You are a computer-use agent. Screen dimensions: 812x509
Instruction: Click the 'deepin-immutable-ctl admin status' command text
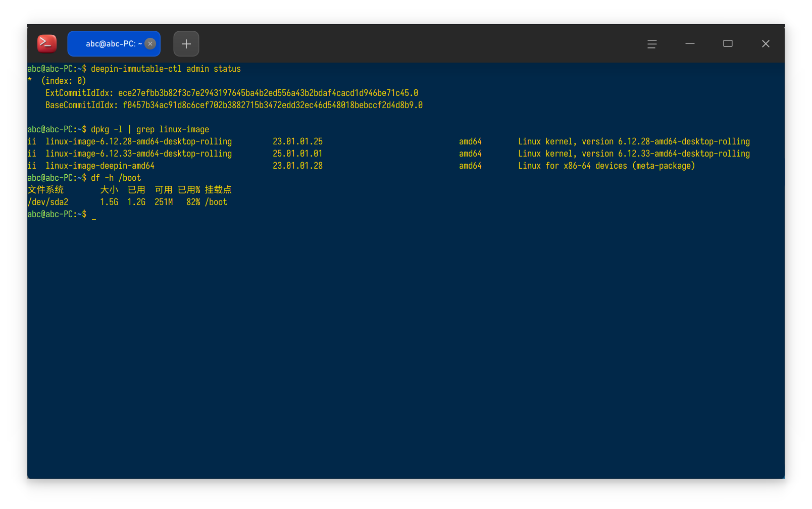pos(166,69)
